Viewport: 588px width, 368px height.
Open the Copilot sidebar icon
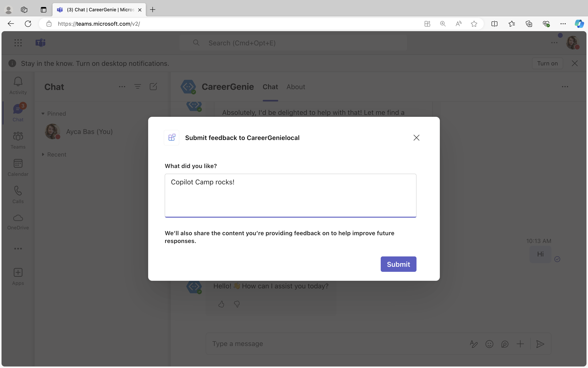tap(579, 24)
